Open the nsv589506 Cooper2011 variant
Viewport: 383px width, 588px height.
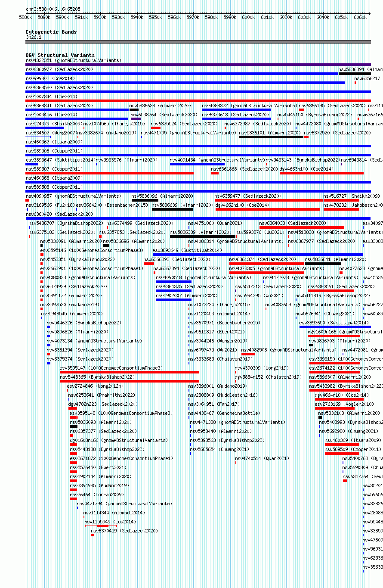pos(54,151)
